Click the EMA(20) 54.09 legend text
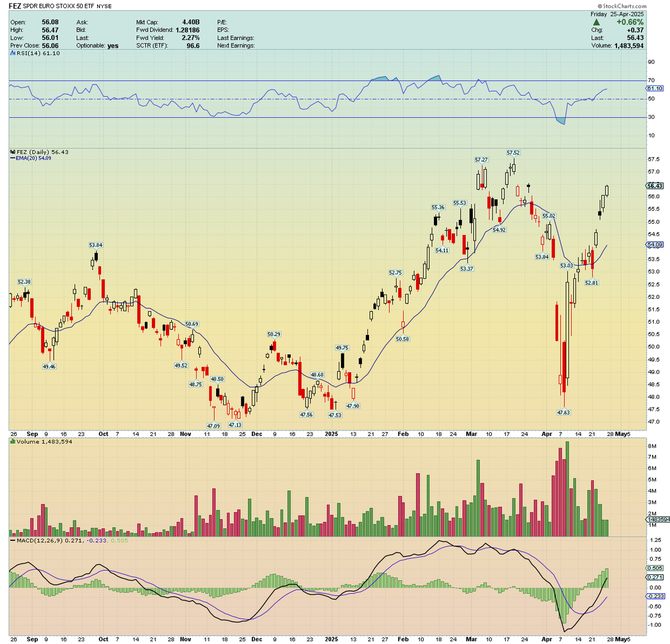Image resolution: width=670 pixels, height=644 pixels. (x=33, y=158)
